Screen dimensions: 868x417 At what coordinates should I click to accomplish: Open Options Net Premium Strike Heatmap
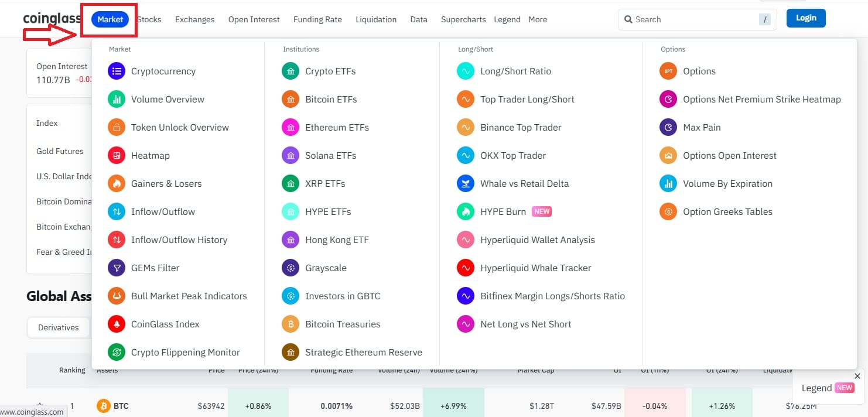[x=762, y=99]
